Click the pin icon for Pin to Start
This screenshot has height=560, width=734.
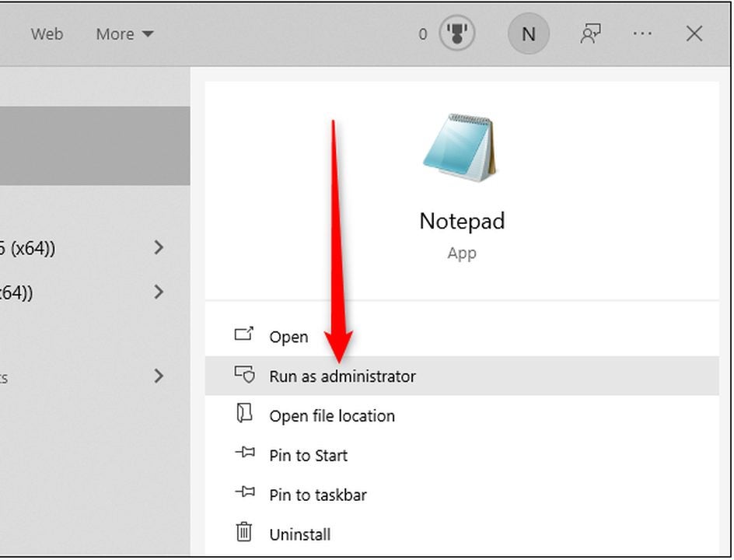click(245, 453)
